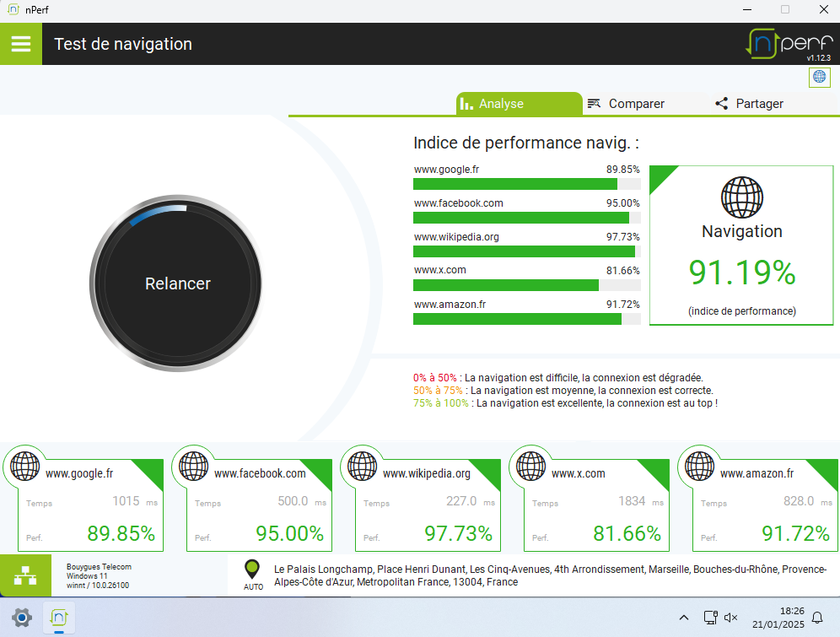Viewport: 840px width, 637px height.
Task: Click the www.x.com label in the index list
Action: pos(440,271)
